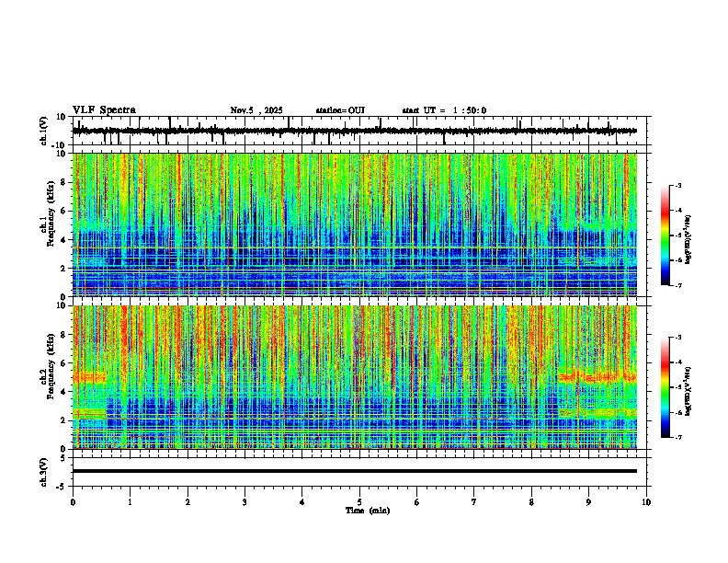Click time axis tick label "4"
Viewport: 728px width, 563px height.
(302, 502)
